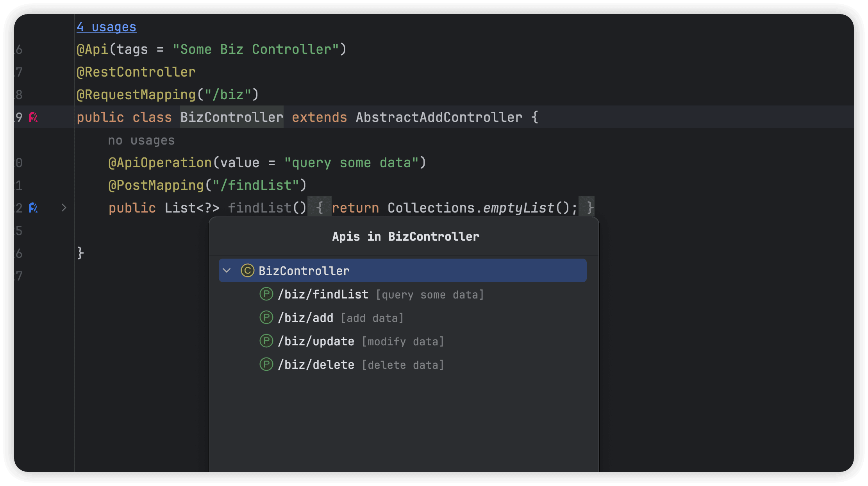Select the /biz/findList API entry
This screenshot has height=486, width=868.
click(323, 294)
